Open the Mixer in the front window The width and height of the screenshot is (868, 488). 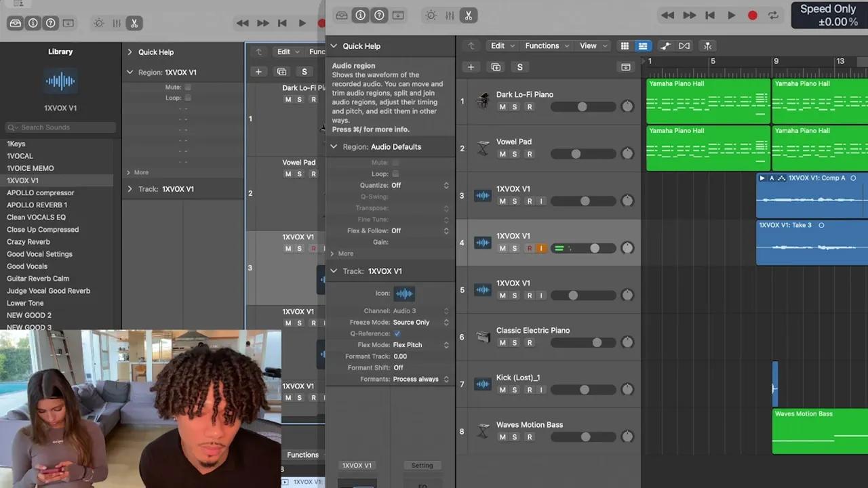450,15
